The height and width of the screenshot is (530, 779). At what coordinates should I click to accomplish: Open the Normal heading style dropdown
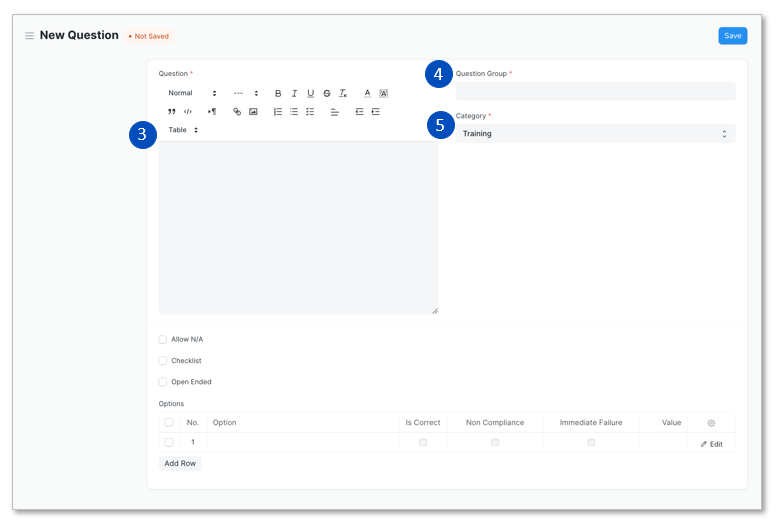pos(192,93)
